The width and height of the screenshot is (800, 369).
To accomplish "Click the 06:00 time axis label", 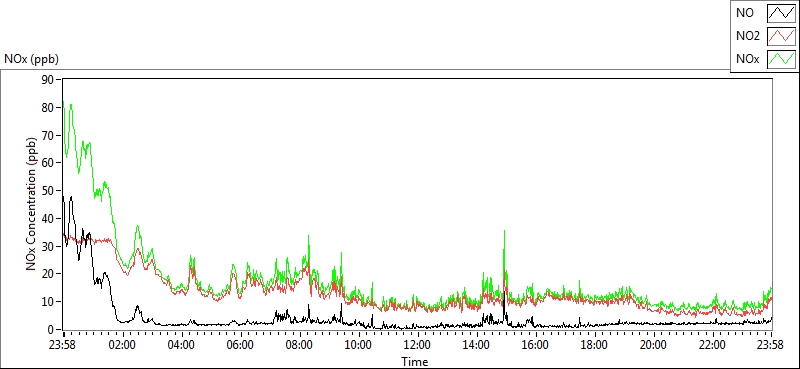I will [x=241, y=345].
